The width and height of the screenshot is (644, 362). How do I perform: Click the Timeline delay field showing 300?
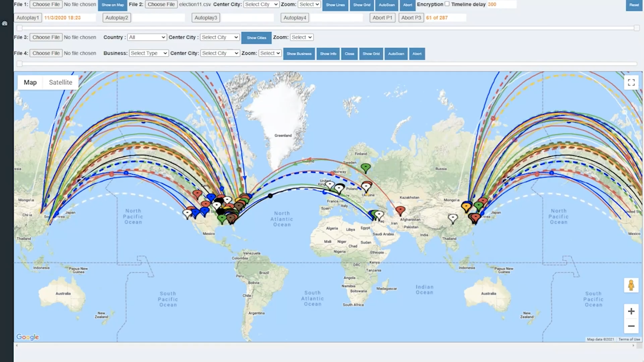[502, 4]
